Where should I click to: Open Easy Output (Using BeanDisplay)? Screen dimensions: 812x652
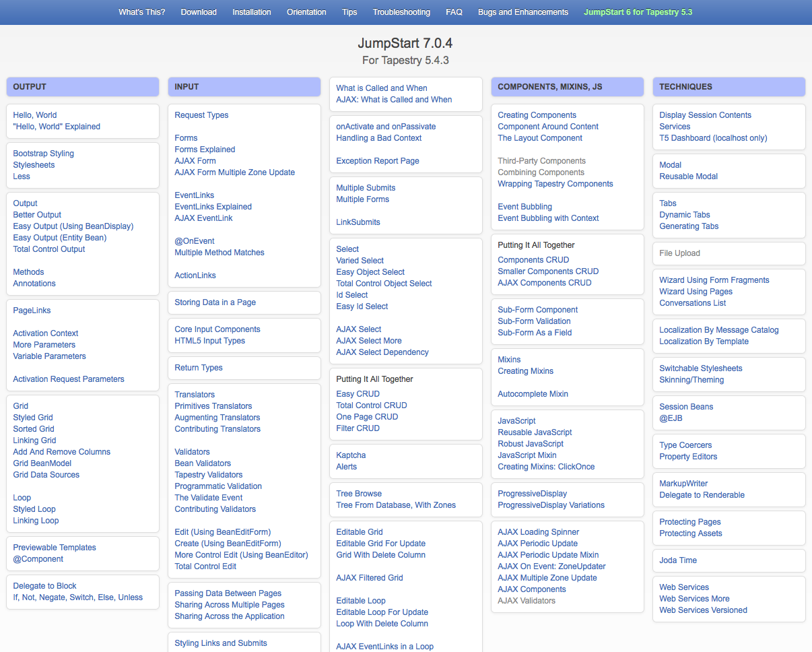click(x=73, y=226)
